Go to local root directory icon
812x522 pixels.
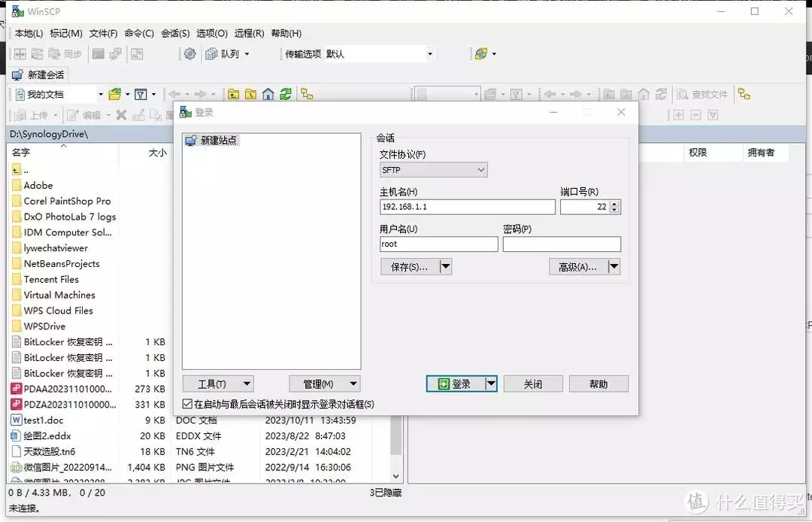point(250,94)
